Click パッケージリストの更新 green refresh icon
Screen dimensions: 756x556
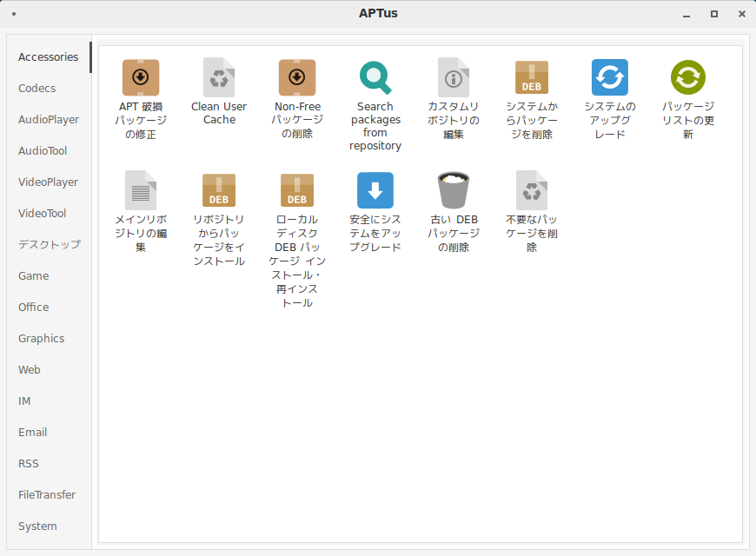click(688, 77)
